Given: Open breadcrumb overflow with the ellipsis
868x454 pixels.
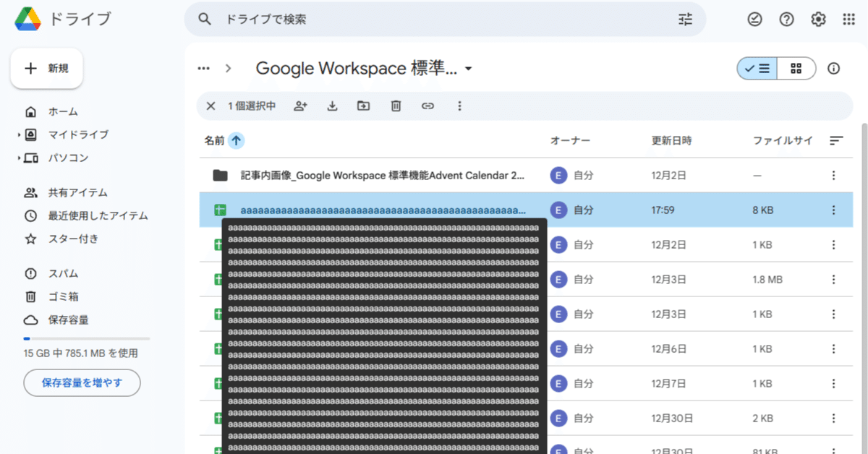Looking at the screenshot, I should 203,68.
